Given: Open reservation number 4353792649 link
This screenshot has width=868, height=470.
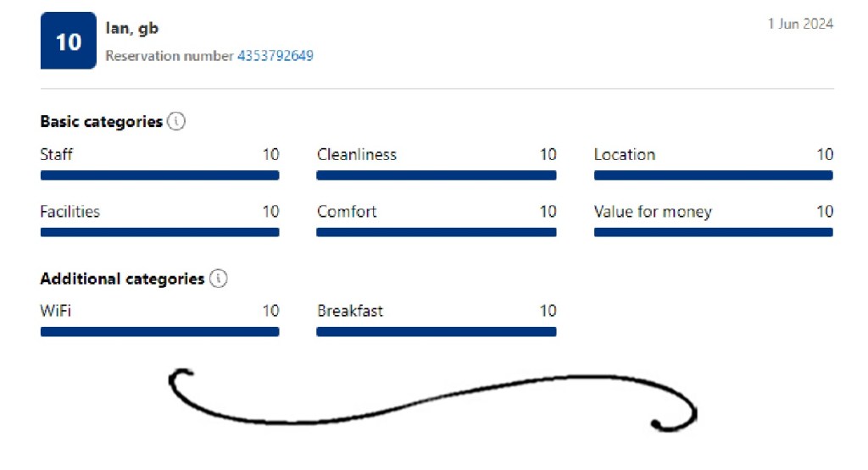Looking at the screenshot, I should pos(275,56).
